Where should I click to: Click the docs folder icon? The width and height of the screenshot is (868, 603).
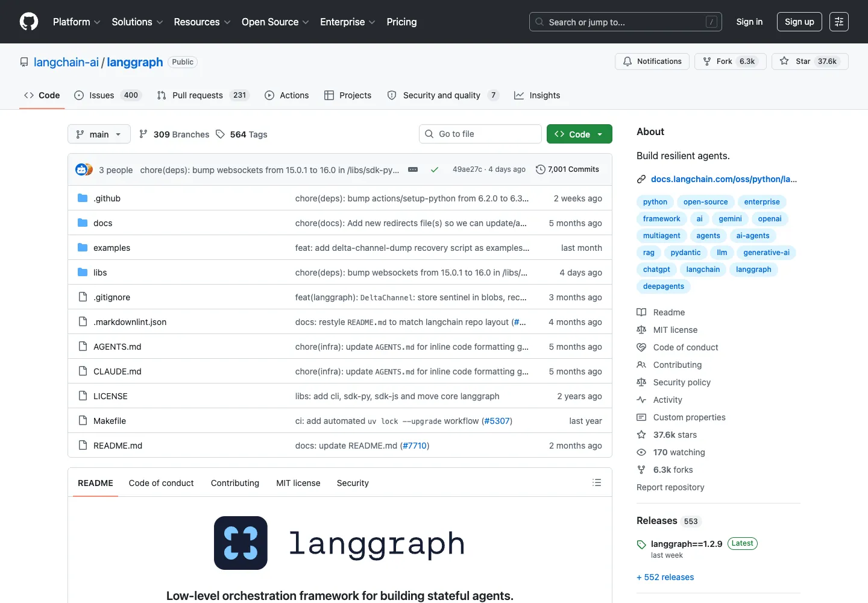(x=83, y=223)
